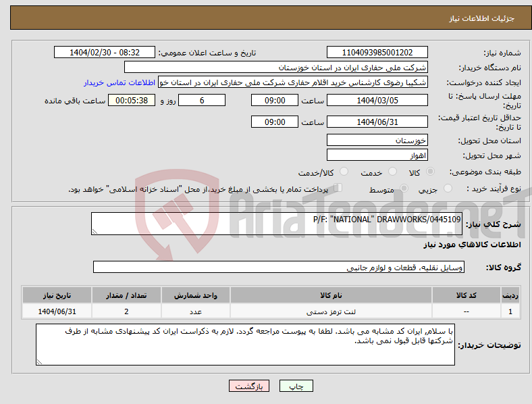This screenshot has height=404, width=532.
Task: Click the response deadline time 09:00 field
Action: point(275,101)
